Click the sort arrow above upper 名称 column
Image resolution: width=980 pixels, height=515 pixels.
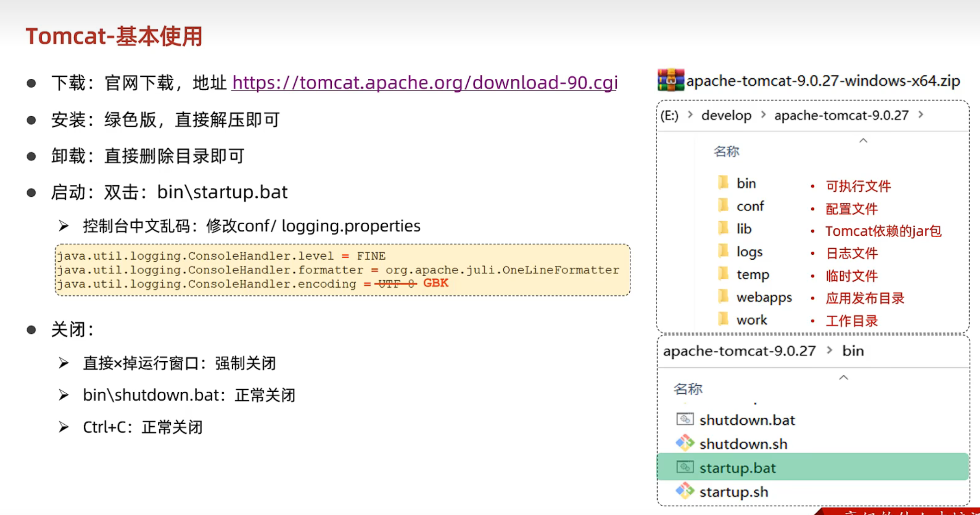(863, 140)
